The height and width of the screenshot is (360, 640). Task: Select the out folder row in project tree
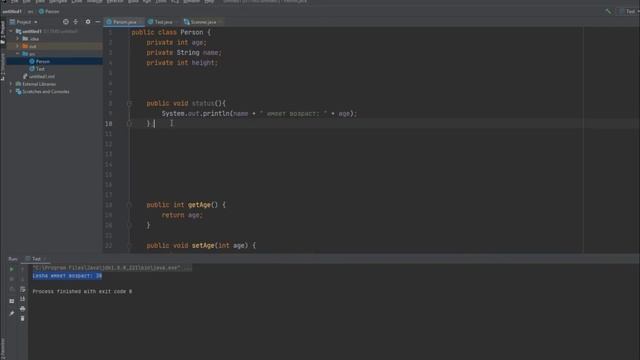pyautogui.click(x=54, y=46)
